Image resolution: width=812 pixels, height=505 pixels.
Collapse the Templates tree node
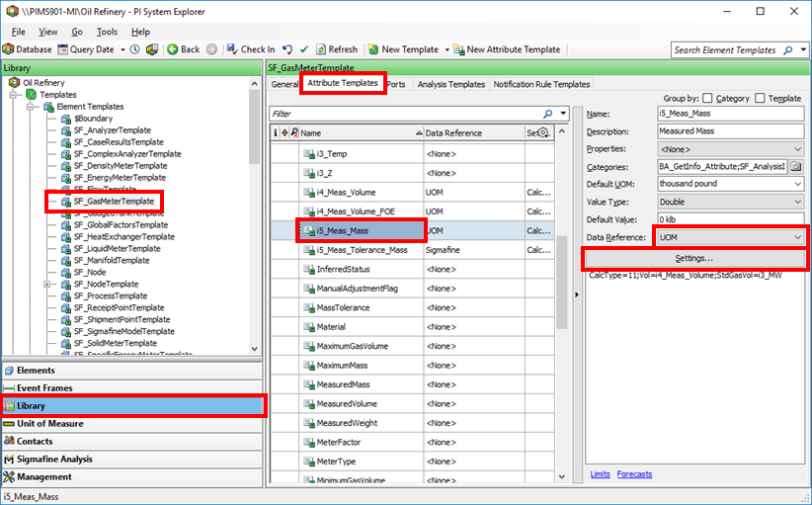point(13,95)
